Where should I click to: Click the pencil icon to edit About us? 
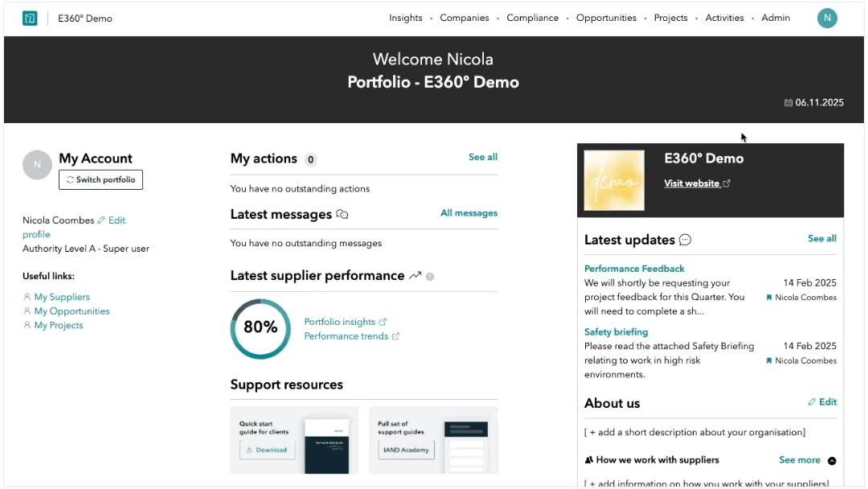pos(812,402)
